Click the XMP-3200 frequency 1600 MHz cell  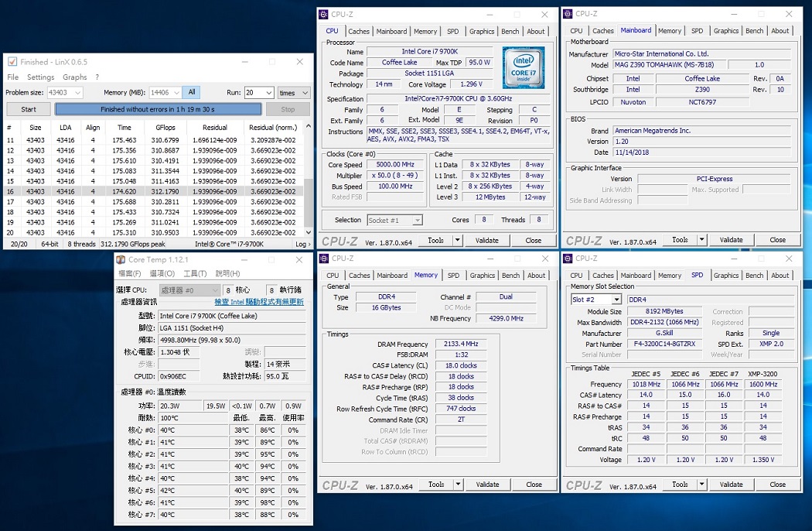pos(763,384)
